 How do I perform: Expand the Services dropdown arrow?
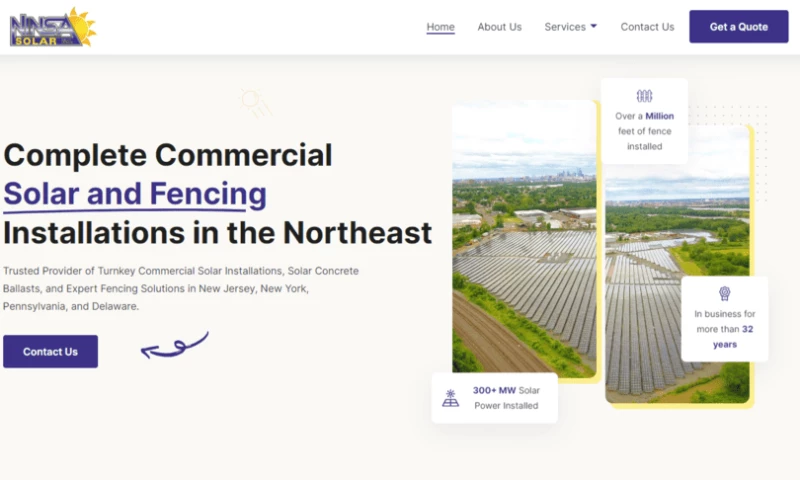point(594,27)
